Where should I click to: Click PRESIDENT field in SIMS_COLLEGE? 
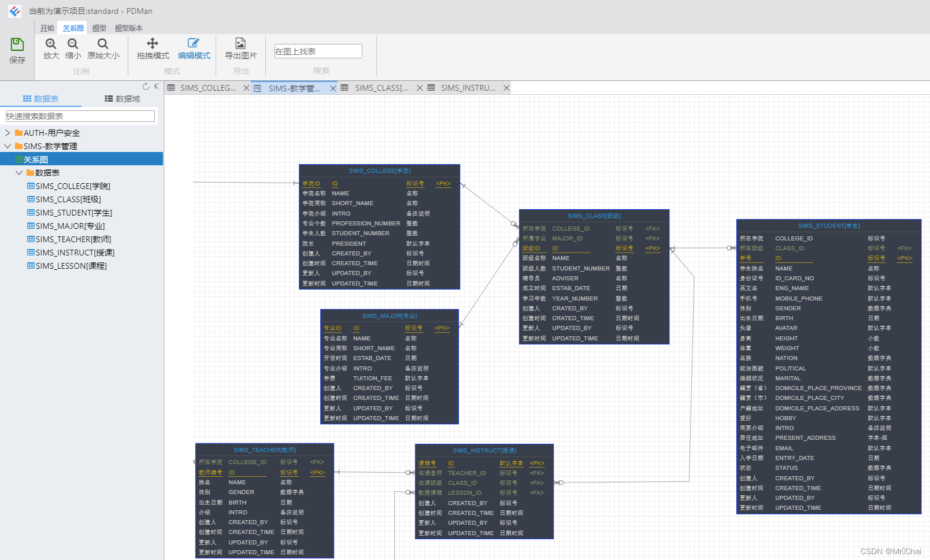tap(349, 244)
